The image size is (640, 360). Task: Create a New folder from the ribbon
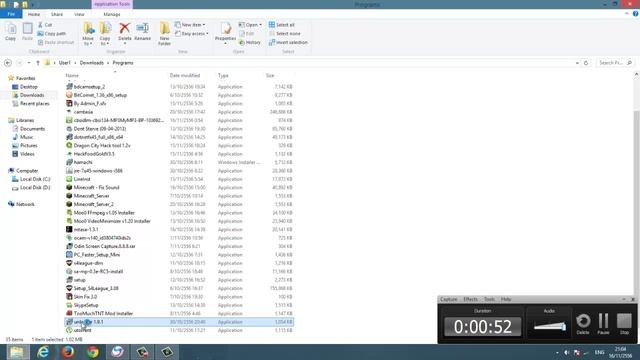click(164, 33)
